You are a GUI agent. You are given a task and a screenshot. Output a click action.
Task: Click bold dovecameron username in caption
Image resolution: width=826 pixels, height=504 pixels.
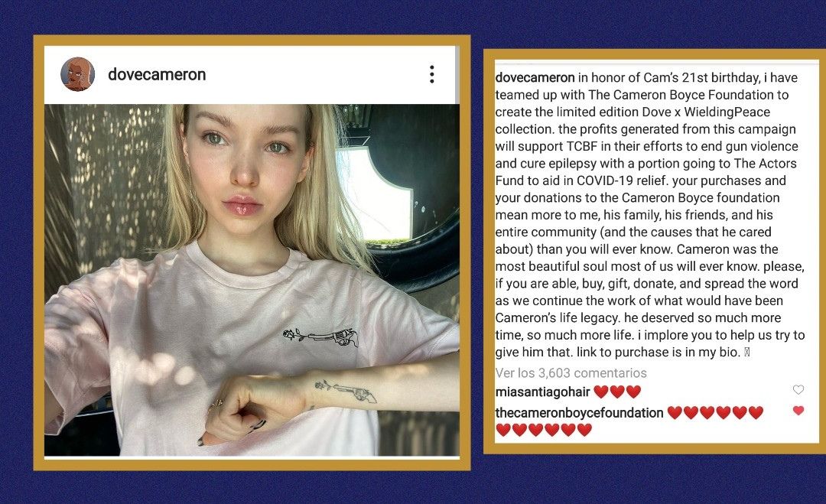(x=535, y=77)
